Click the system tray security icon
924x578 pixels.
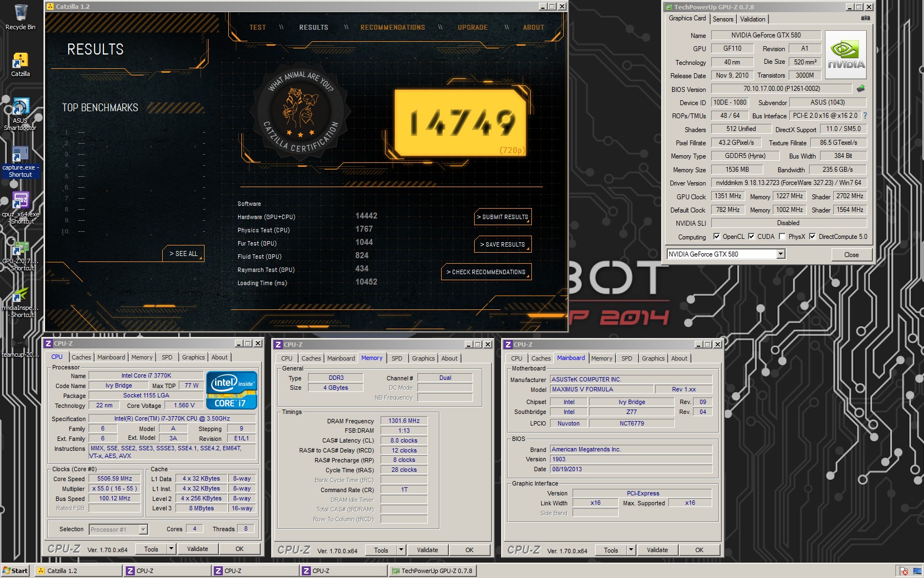tap(903, 571)
